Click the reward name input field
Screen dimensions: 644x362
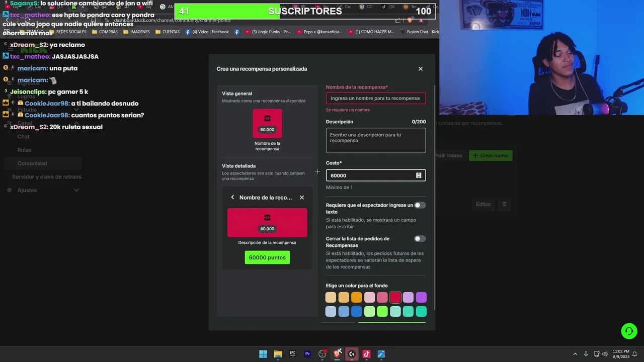click(x=376, y=98)
